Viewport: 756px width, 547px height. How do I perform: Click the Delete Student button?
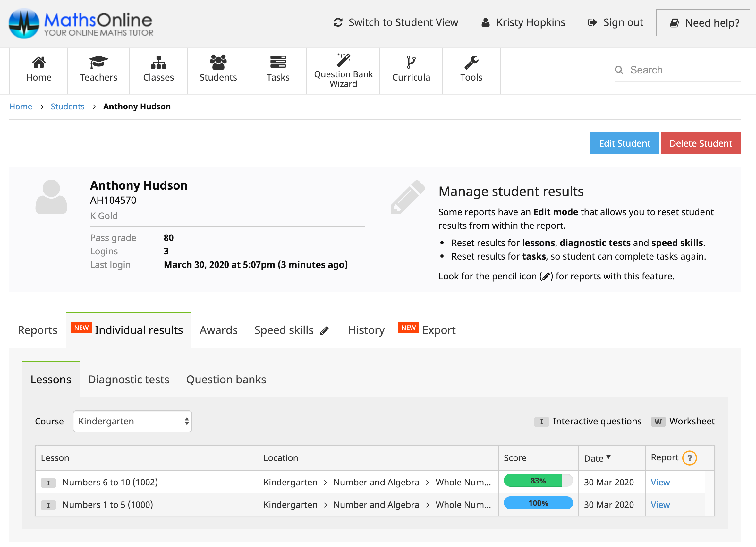[700, 143]
